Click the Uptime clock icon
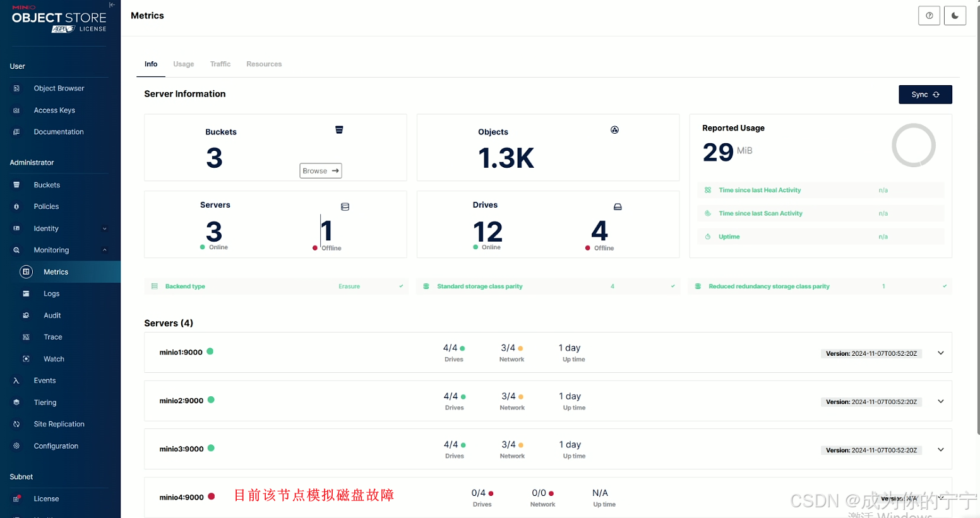This screenshot has height=518, width=980. click(x=708, y=237)
